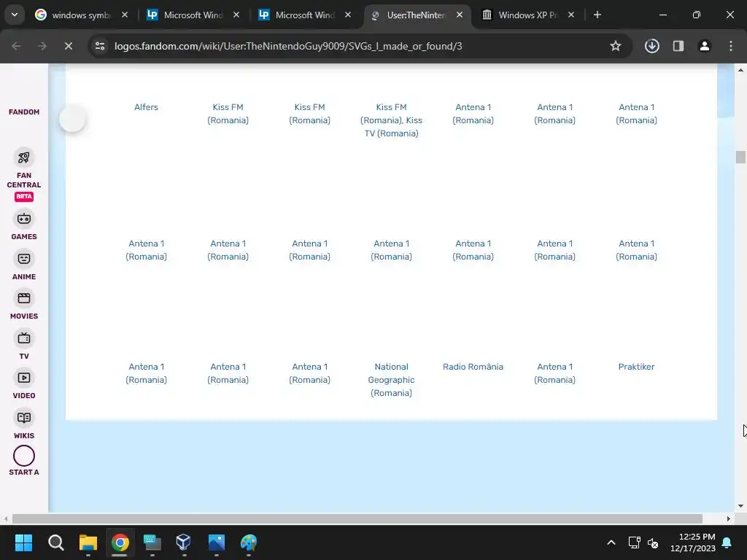Click the Start a wiki circle button
Image resolution: width=747 pixels, height=560 pixels.
pyautogui.click(x=24, y=456)
